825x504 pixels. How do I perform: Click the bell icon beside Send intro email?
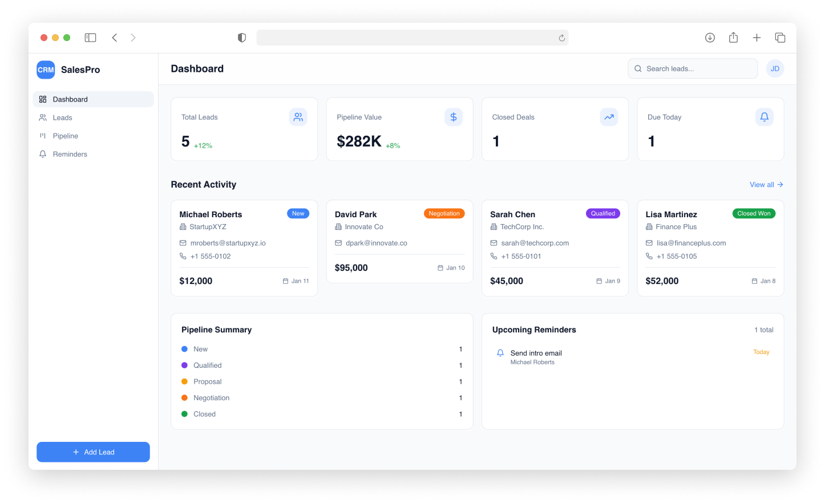click(500, 353)
